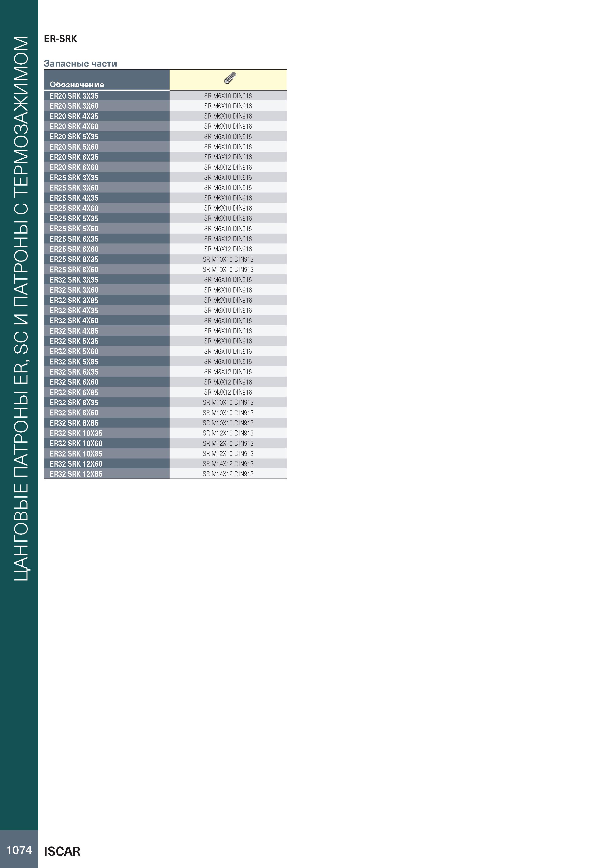Click SR M8X12 DIN916 in ER32 SRK 6X85 row
This screenshot has height=868, width=614.
(228, 392)
